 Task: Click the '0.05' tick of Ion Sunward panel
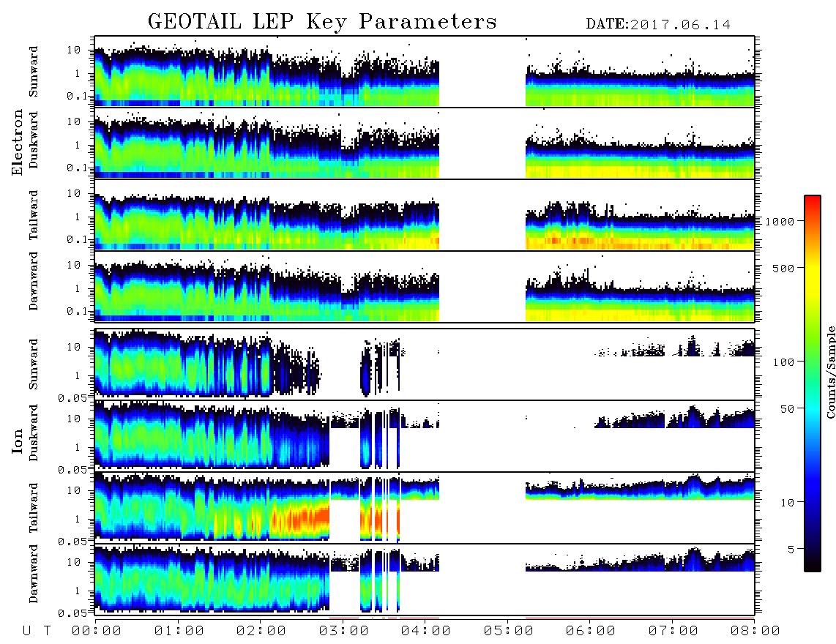click(72, 397)
